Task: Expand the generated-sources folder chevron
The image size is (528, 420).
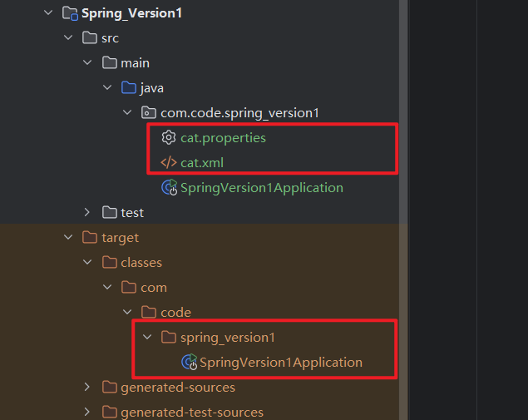Action: 87,387
